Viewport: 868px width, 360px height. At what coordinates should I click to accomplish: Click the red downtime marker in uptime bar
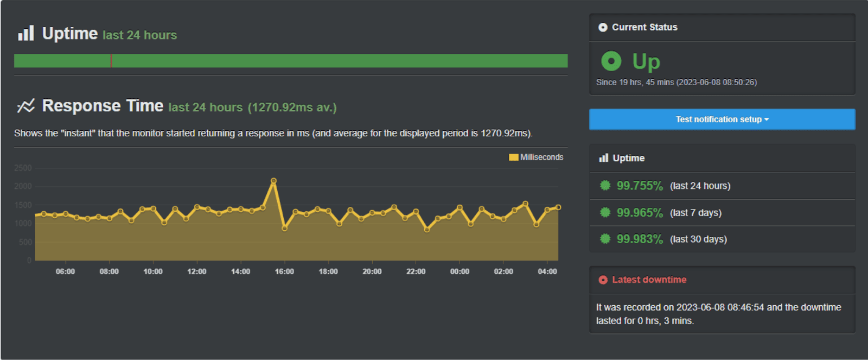[x=111, y=61]
